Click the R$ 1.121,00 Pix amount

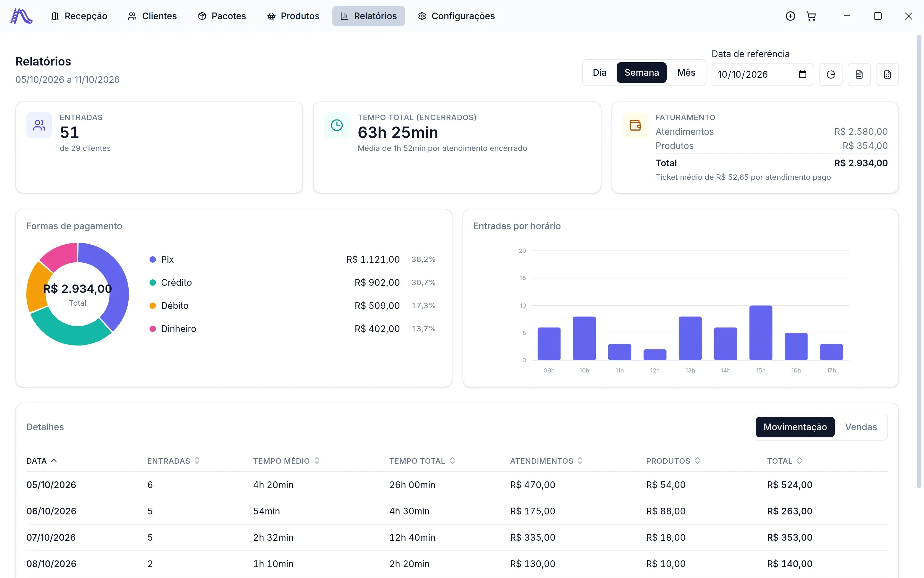[x=373, y=259]
